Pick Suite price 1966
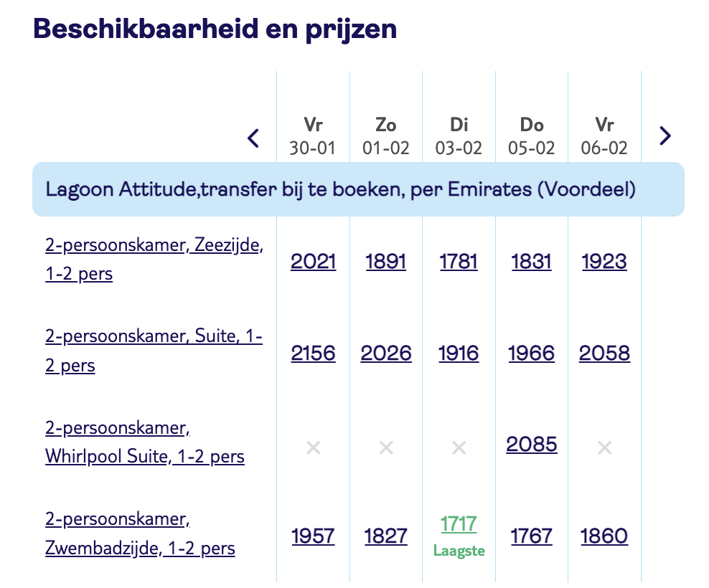 [x=532, y=354]
